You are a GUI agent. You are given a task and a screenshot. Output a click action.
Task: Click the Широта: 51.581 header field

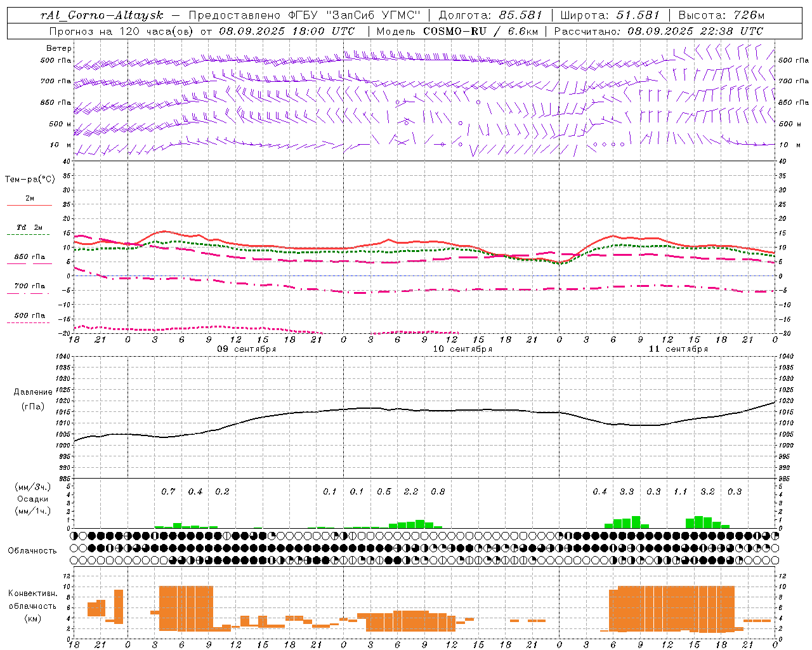coord(609,15)
